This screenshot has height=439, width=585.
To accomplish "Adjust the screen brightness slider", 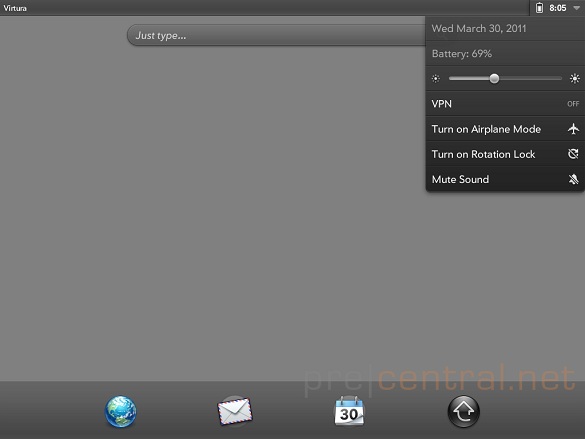I will (x=505, y=79).
